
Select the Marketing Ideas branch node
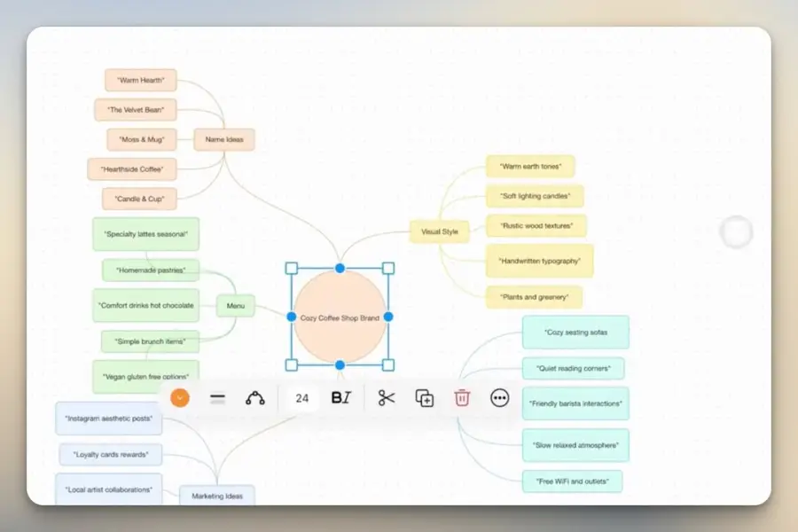[217, 496]
